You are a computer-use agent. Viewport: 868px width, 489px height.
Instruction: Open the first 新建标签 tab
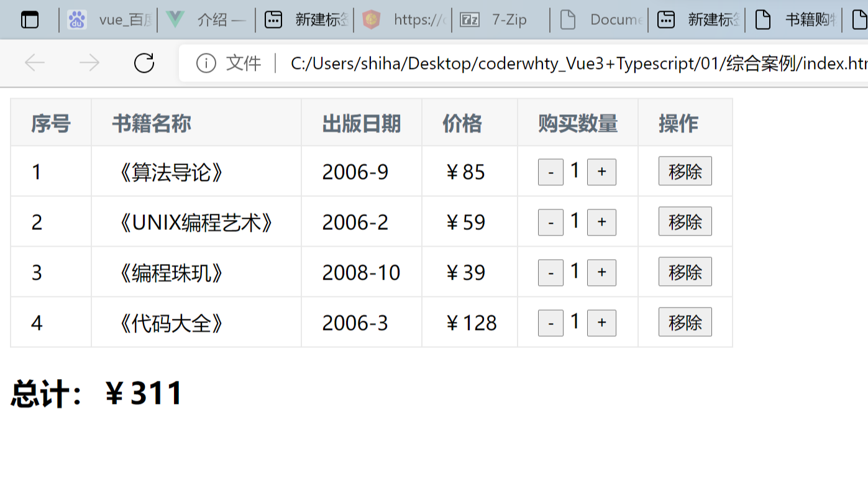coord(305,20)
